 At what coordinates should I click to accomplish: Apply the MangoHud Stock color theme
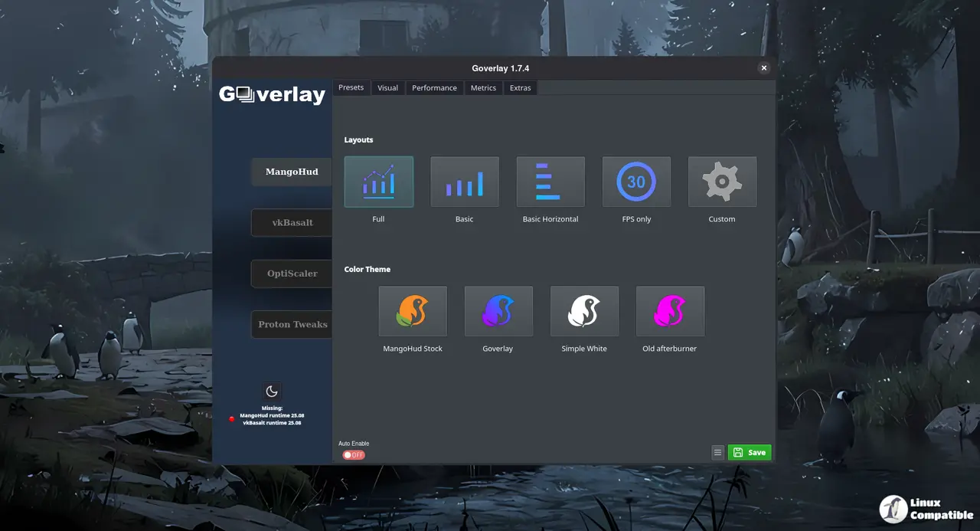(413, 311)
